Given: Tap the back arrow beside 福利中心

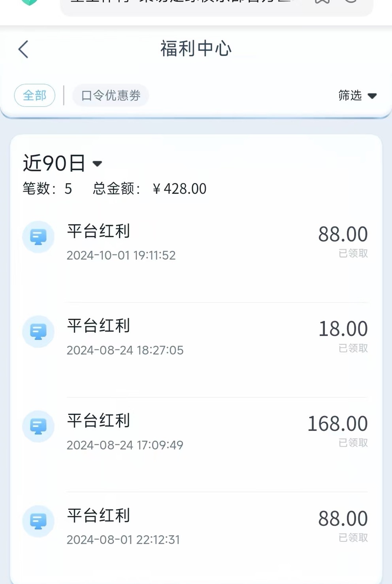Looking at the screenshot, I should (23, 49).
